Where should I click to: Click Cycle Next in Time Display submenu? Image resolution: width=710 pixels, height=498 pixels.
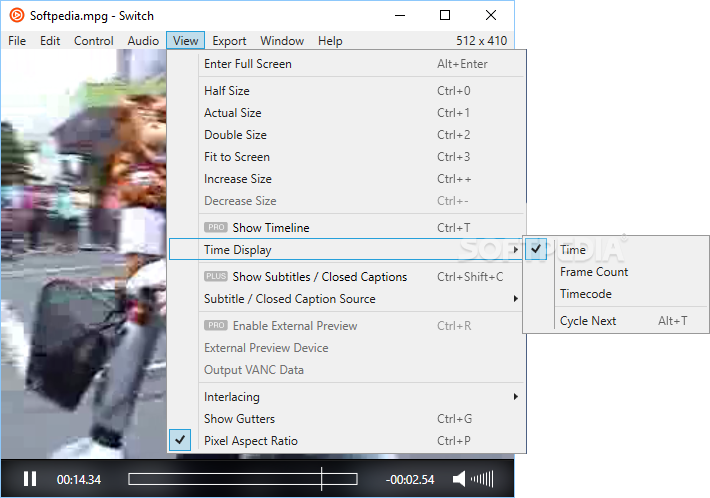617,321
